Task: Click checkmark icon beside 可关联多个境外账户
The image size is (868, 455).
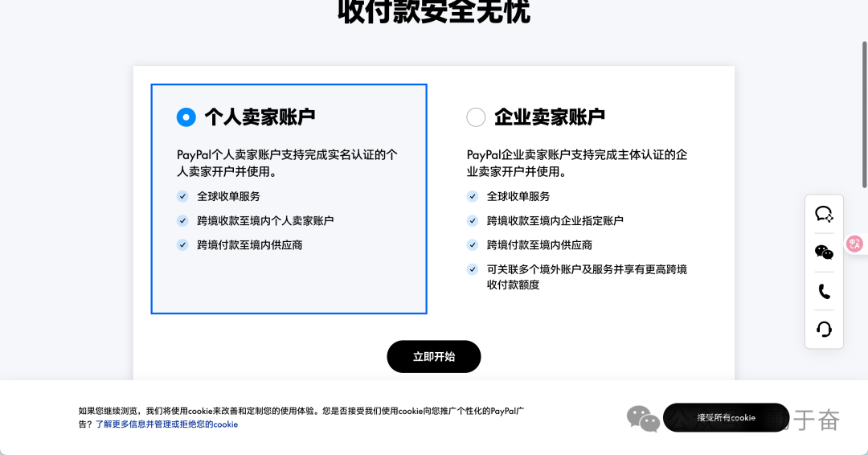Action: [473, 269]
